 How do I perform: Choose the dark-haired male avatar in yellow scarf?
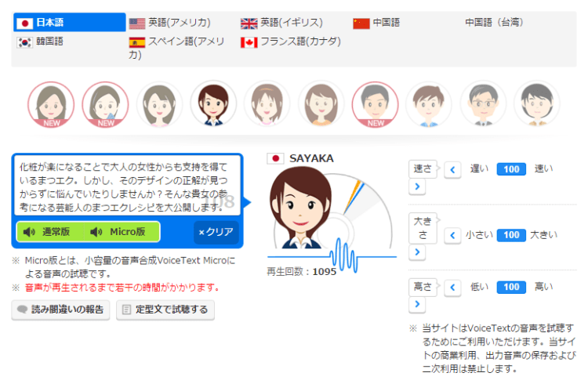[537, 104]
